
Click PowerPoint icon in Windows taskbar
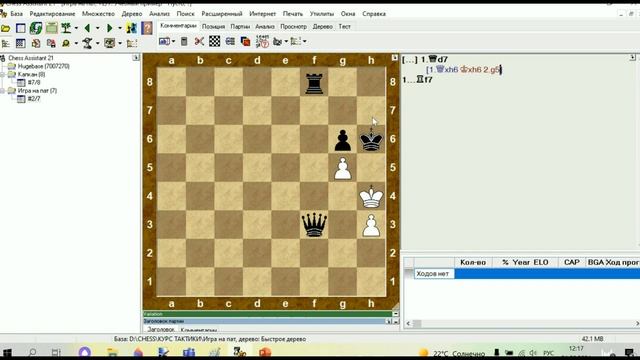click(265, 352)
